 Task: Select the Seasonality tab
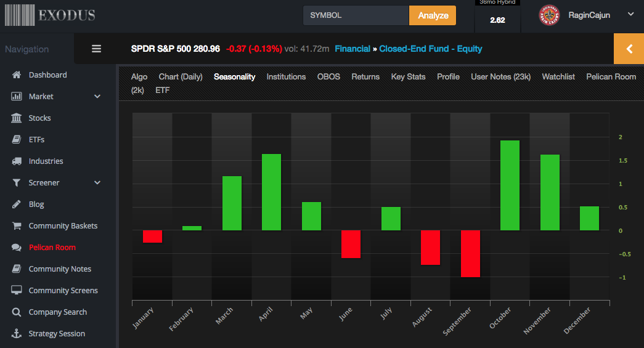click(235, 77)
